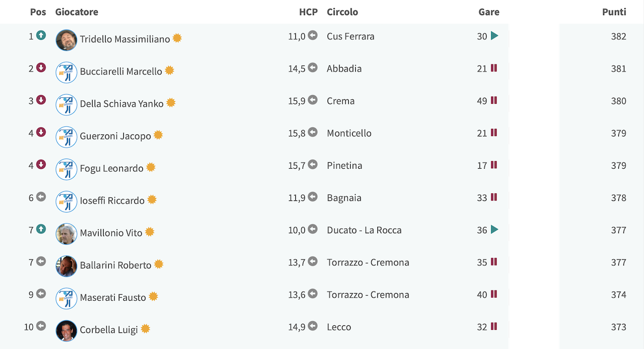Click the Circolo column header

point(343,12)
